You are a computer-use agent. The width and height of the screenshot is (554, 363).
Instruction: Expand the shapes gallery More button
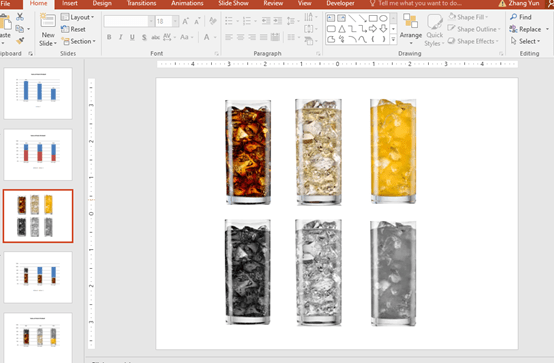393,40
